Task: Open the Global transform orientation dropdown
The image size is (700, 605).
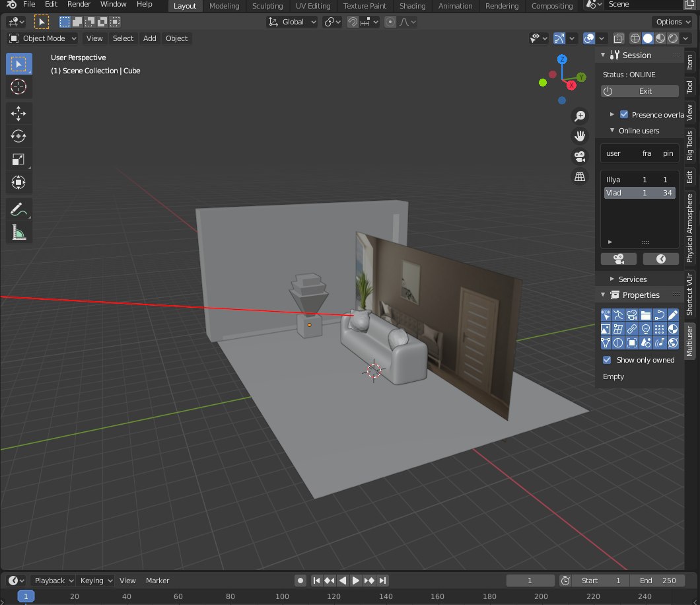Action: click(292, 22)
